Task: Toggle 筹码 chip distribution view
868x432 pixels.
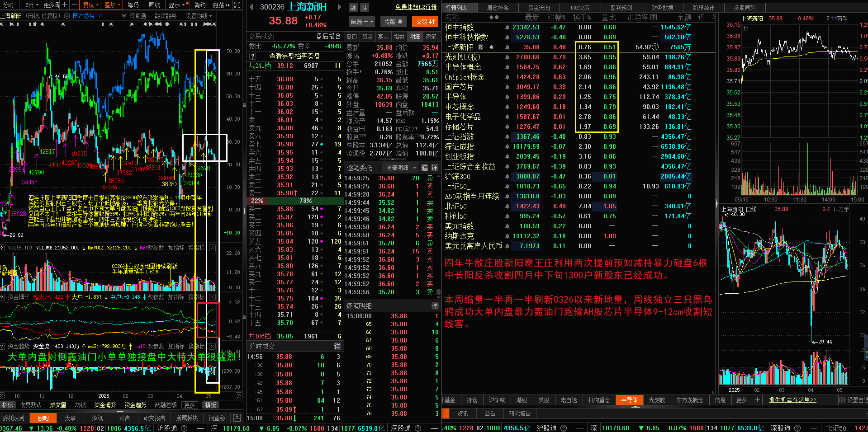Action: coord(133,5)
